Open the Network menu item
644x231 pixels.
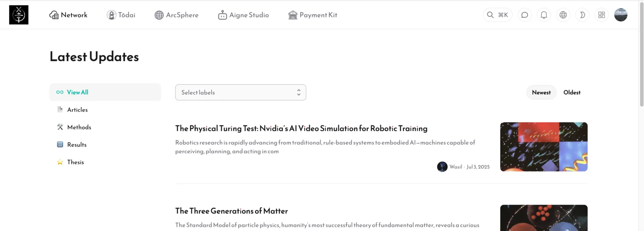[x=68, y=15]
